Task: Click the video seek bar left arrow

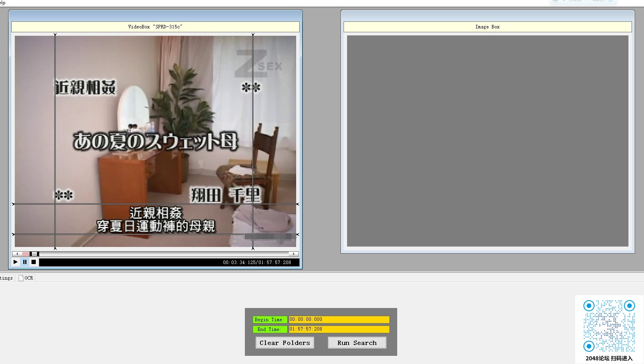Action: click(17, 254)
